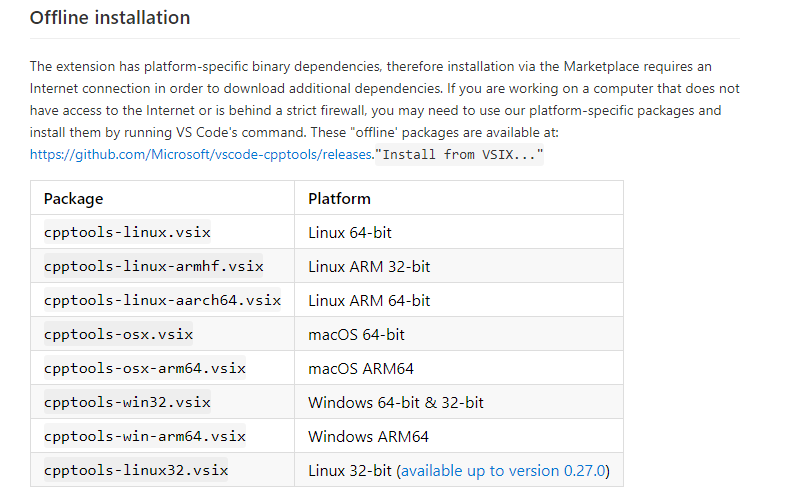
Task: Select the cpptools-linux-aarch64.vsix package name
Action: pos(162,300)
